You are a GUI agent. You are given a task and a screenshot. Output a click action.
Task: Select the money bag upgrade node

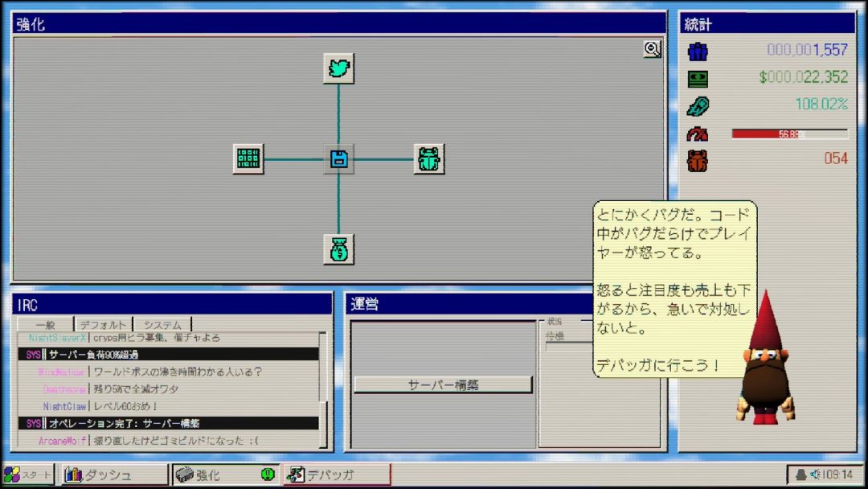tap(338, 250)
